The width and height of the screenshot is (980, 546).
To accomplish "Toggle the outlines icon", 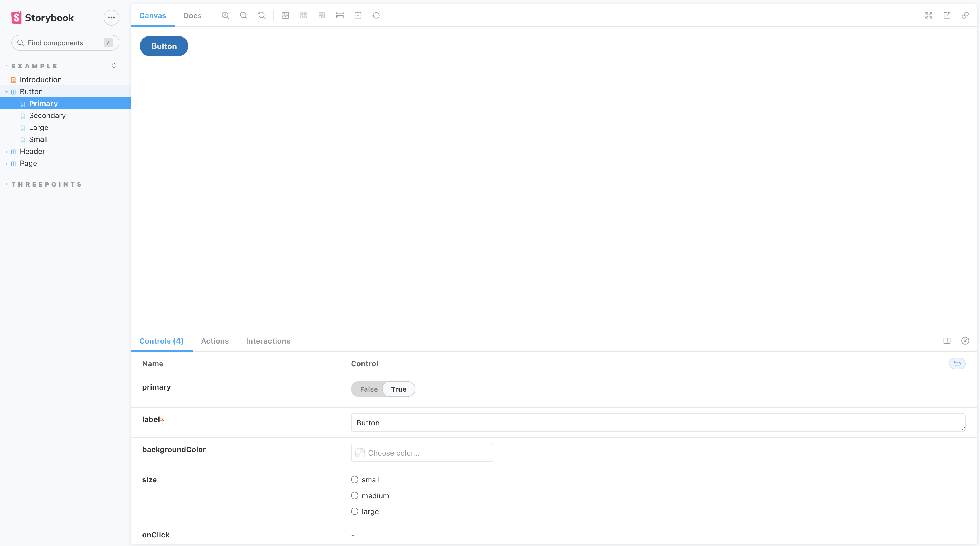I will point(358,16).
